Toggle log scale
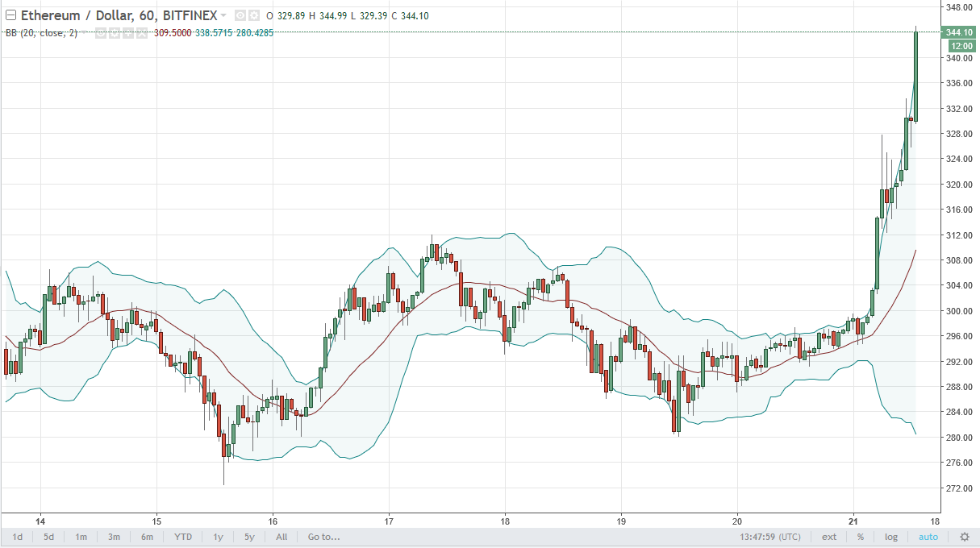This screenshot has height=548, width=980. (891, 537)
